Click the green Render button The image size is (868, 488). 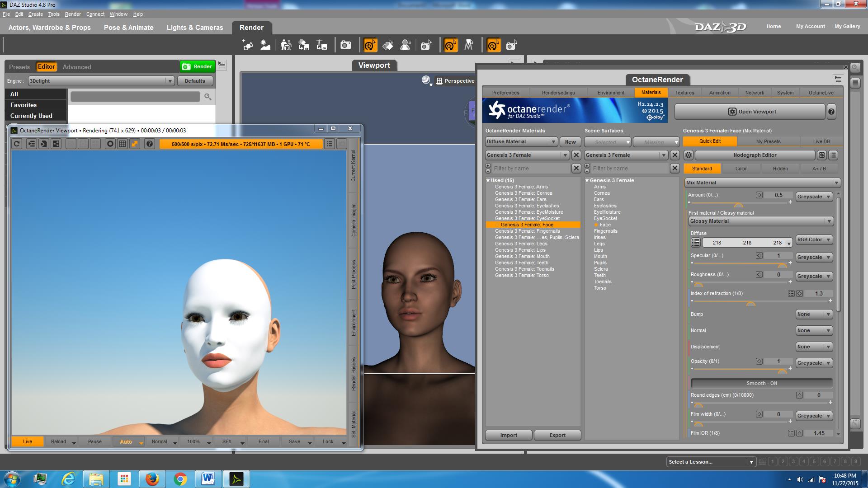click(x=198, y=66)
